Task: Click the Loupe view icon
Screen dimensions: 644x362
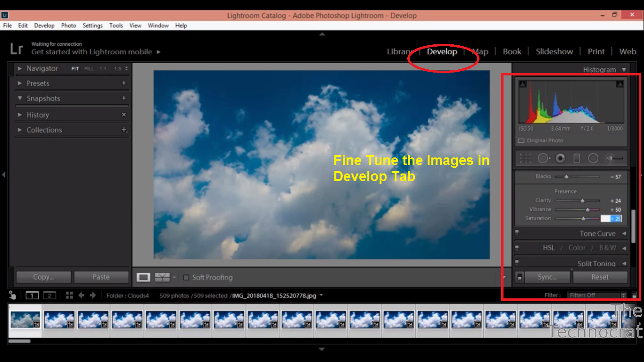Action: coord(143,277)
